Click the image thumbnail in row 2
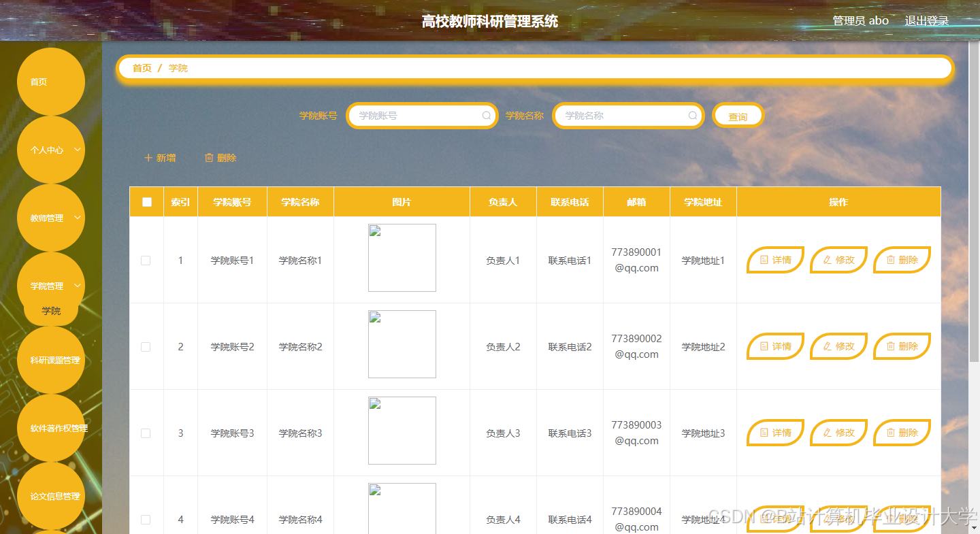980x534 pixels. click(402, 344)
